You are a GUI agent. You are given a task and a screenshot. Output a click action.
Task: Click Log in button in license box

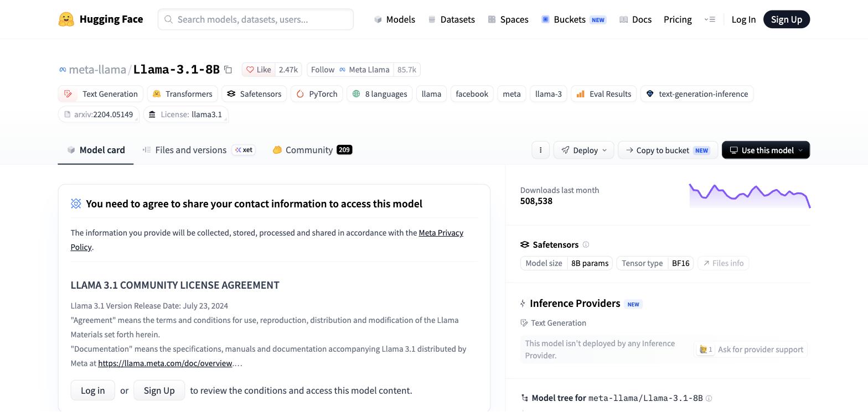92,390
